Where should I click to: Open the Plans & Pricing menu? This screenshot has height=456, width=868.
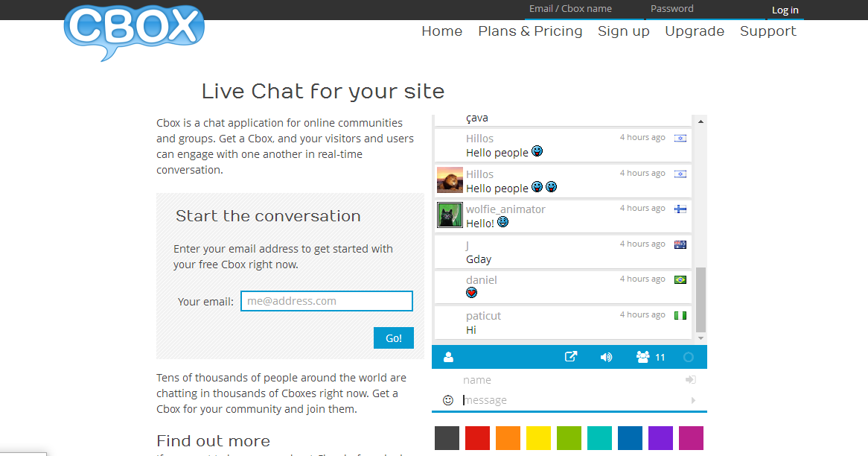point(530,31)
